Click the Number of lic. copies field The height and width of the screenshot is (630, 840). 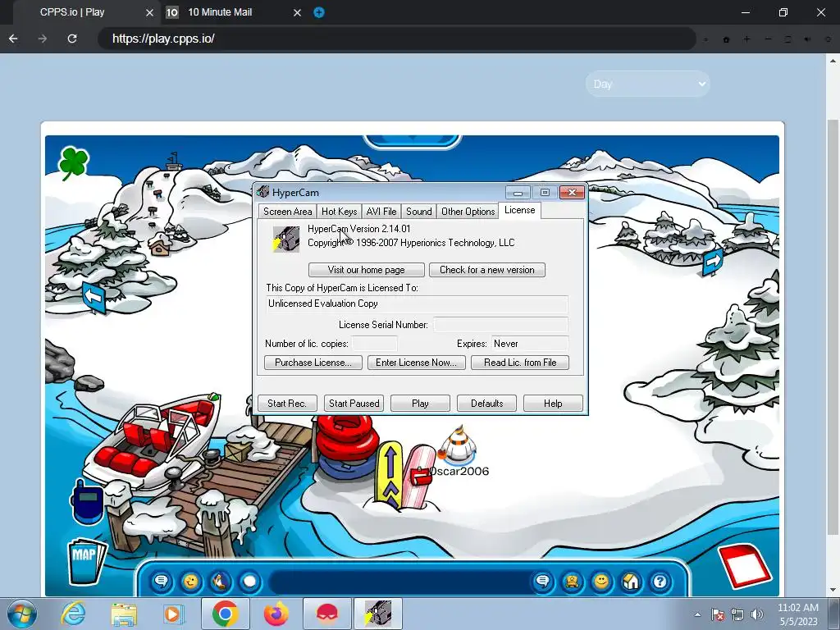coord(374,344)
